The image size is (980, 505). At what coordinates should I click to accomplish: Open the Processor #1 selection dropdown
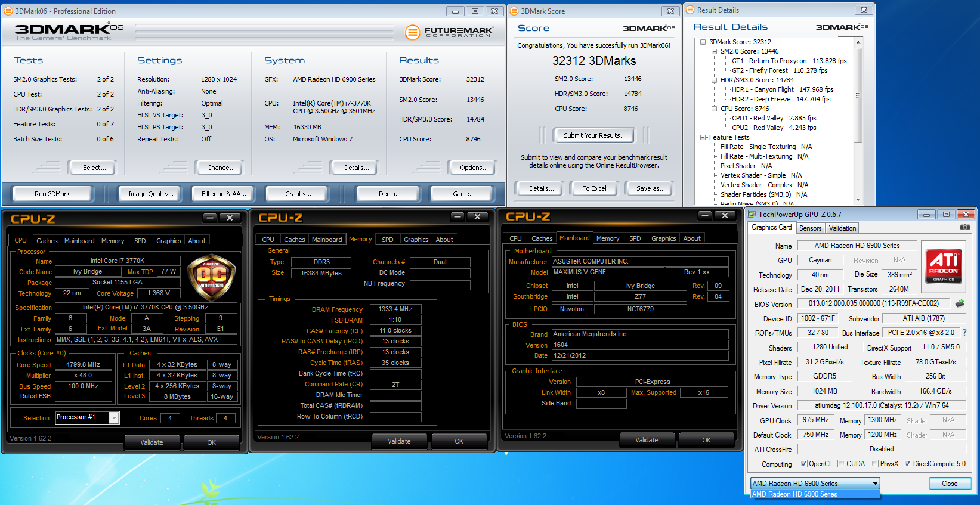pyautogui.click(x=114, y=418)
